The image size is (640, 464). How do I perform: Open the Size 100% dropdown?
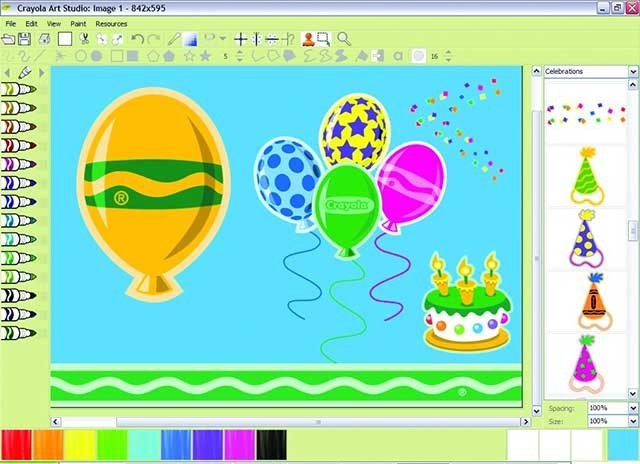633,421
